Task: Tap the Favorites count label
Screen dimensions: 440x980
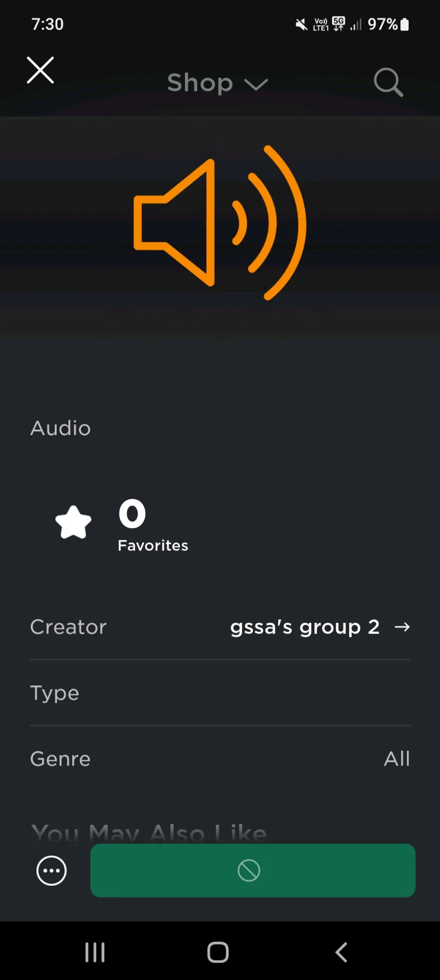Action: coord(153,545)
